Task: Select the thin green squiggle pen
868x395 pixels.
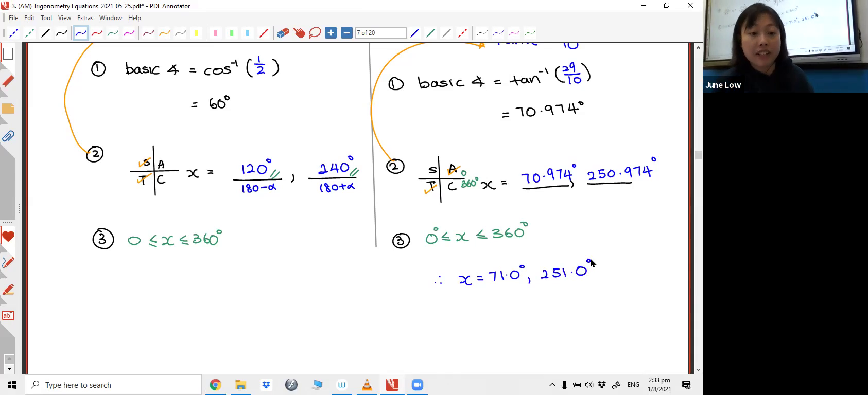Action: pos(530,33)
